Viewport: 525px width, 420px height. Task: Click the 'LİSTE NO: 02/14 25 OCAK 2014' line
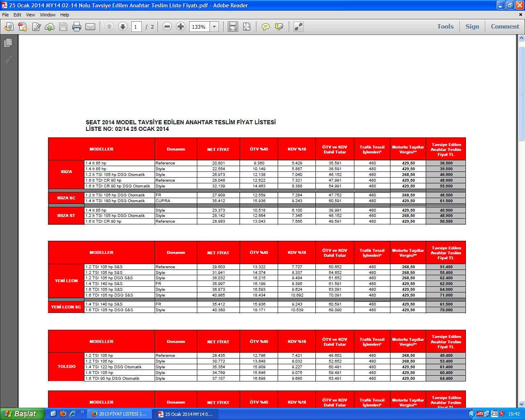click(x=127, y=129)
